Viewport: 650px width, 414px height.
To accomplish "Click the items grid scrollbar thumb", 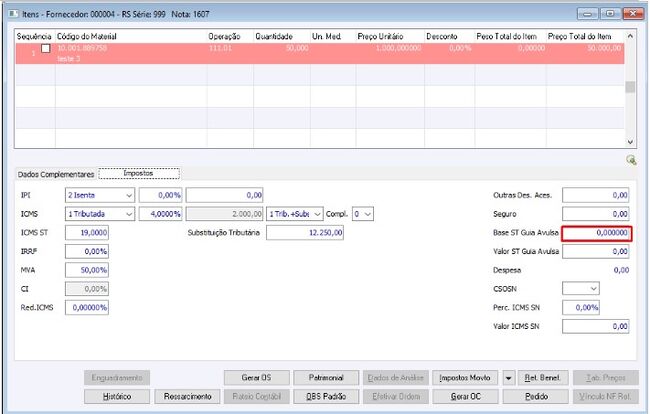I will pyautogui.click(x=630, y=87).
